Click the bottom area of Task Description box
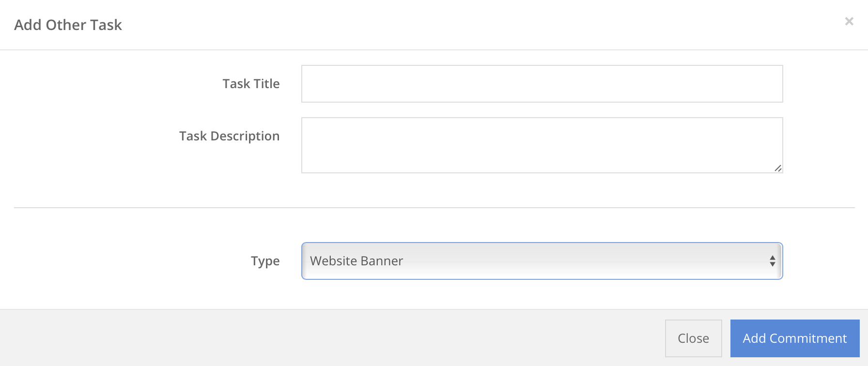Screen dimensions: 868x366 pyautogui.click(x=542, y=166)
